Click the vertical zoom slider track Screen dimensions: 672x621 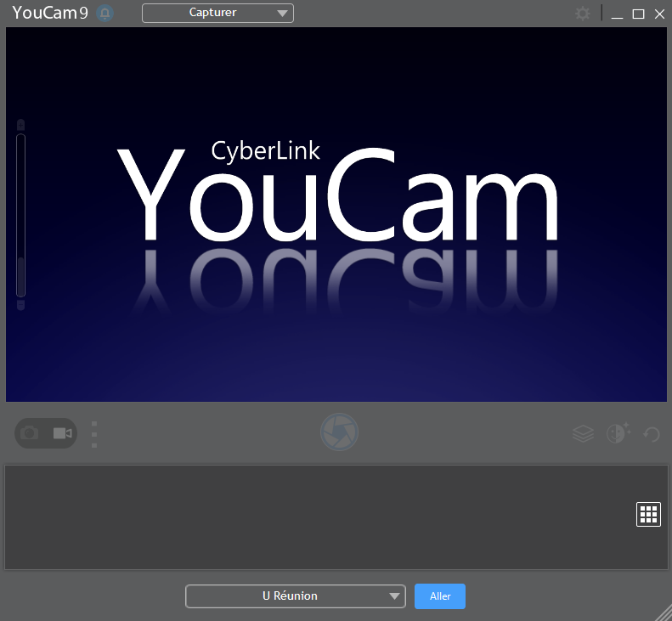[x=20, y=215]
